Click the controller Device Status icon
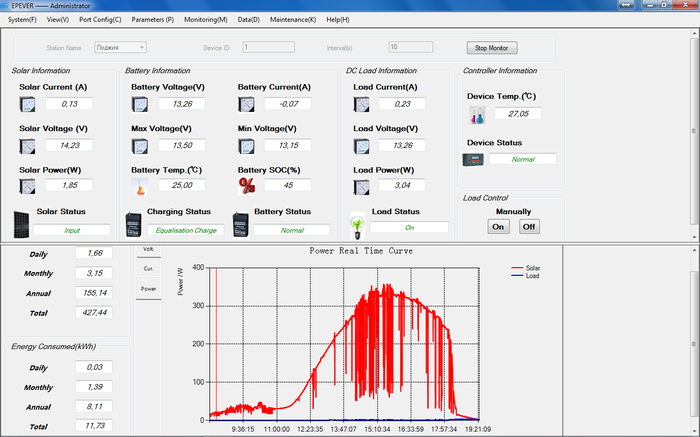This screenshot has width=700, height=437. [x=472, y=159]
